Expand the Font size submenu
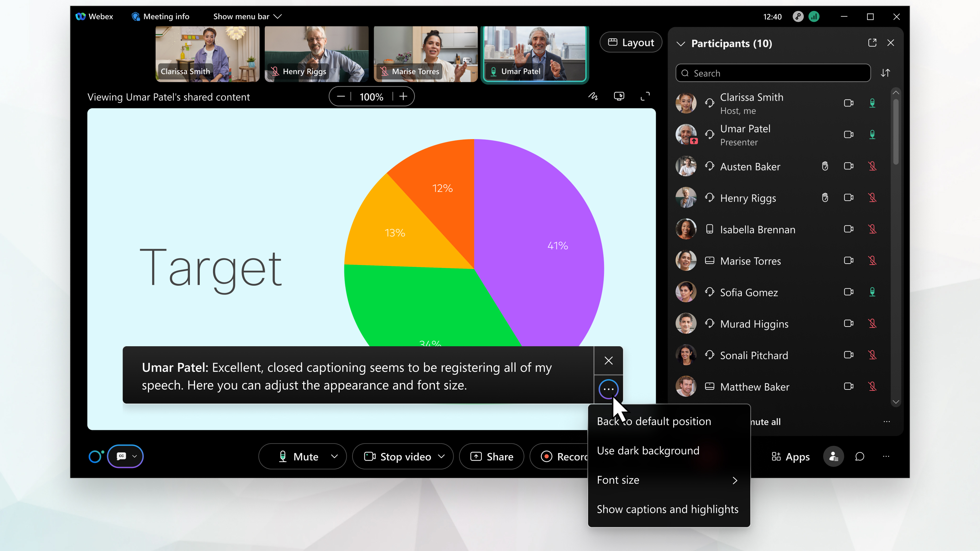Image resolution: width=980 pixels, height=551 pixels. pyautogui.click(x=668, y=479)
